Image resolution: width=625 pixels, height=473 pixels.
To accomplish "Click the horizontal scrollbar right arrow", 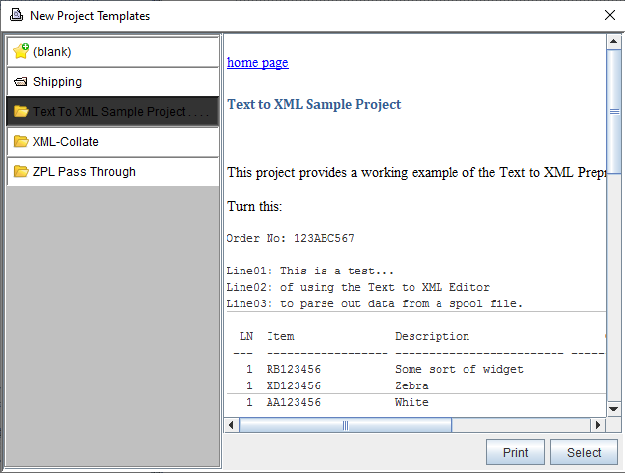I will pos(597,425).
